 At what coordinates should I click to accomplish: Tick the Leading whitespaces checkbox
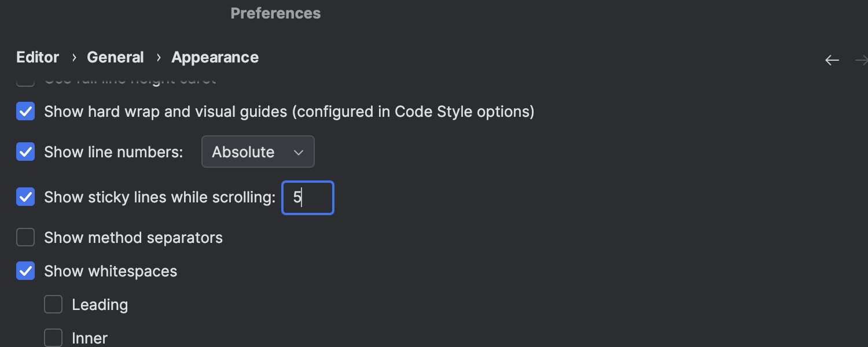pos(53,305)
